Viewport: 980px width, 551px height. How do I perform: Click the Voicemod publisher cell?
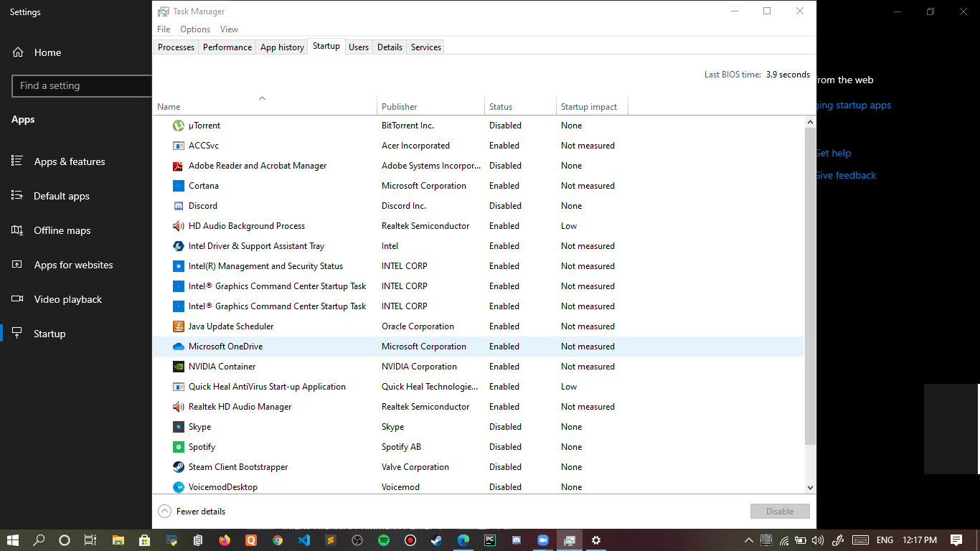tap(400, 487)
